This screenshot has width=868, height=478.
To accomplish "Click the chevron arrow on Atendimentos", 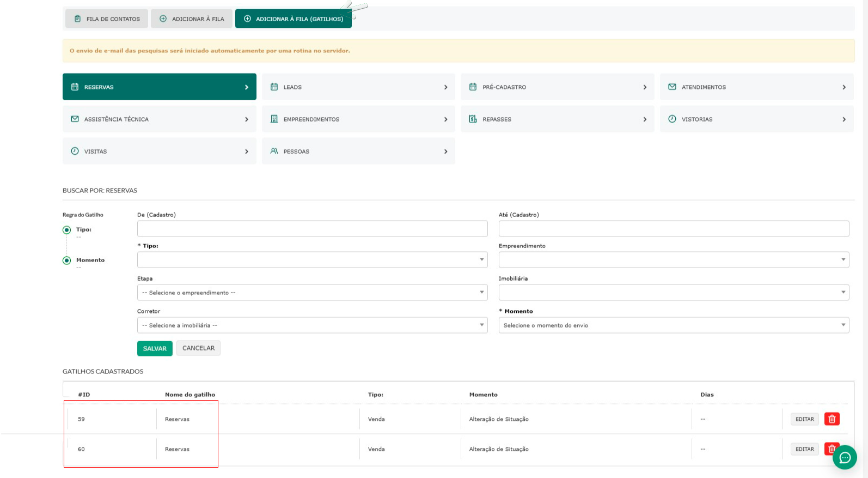I will [844, 87].
